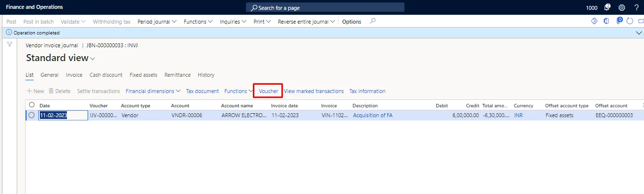
Task: Click Settle transactions button
Action: pyautogui.click(x=98, y=91)
